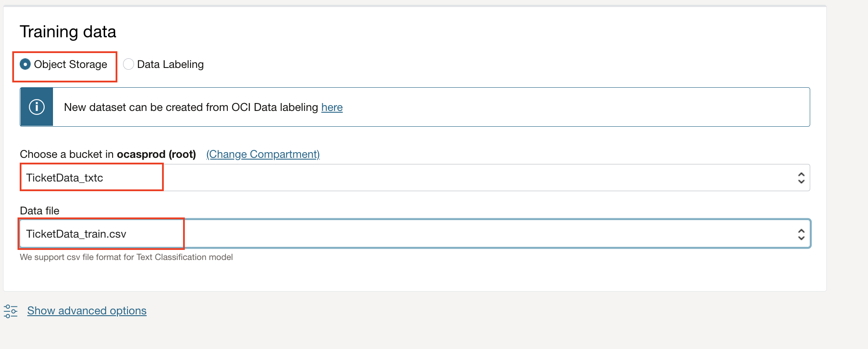Click the Training data heading

click(x=68, y=32)
